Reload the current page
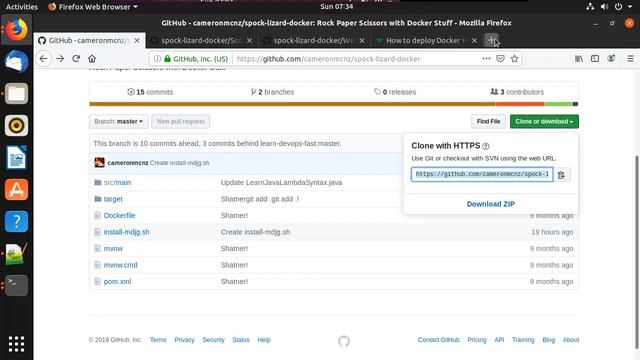 [x=76, y=59]
